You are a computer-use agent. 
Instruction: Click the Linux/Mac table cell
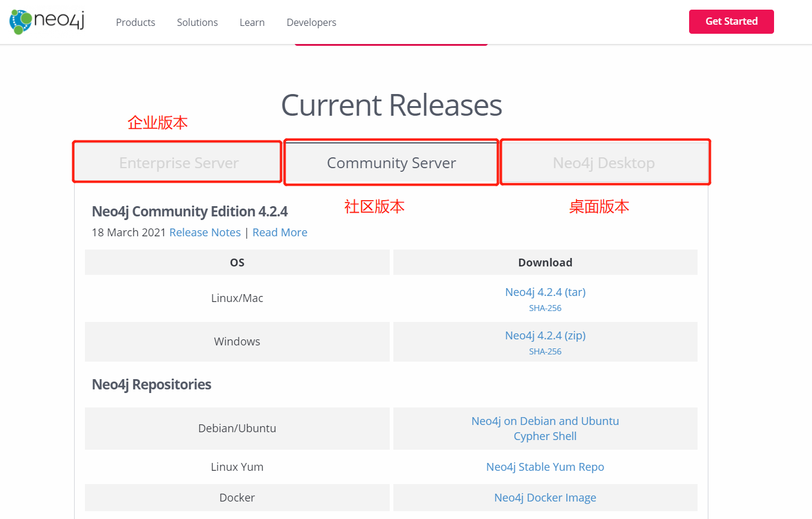[237, 298]
